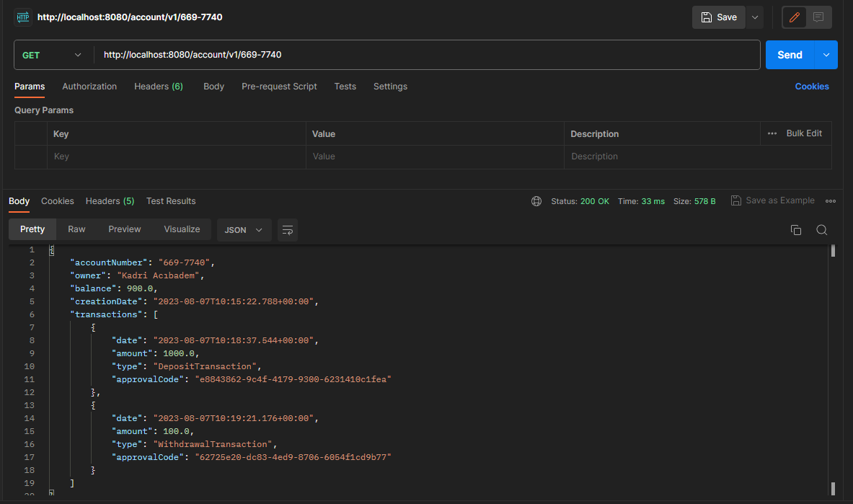Click the Status 200 OK text
The height and width of the screenshot is (504, 853).
point(580,201)
